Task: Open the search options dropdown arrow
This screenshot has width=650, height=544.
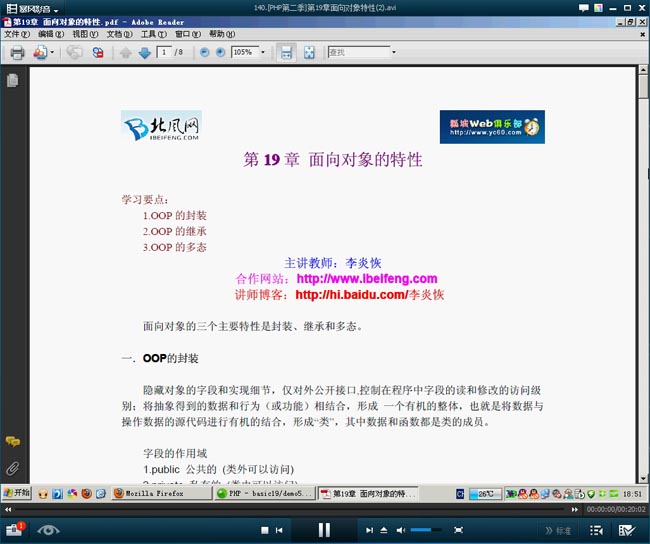Action: pyautogui.click(x=394, y=52)
